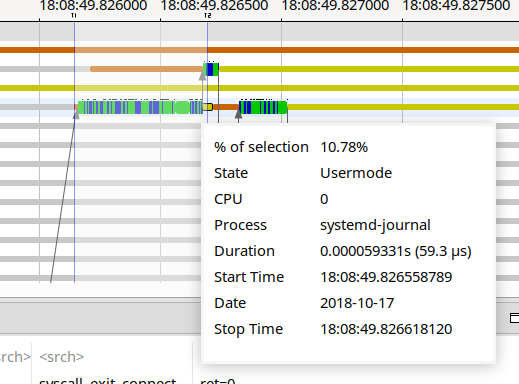This screenshot has height=384, width=519.
Task: Select the green-blue block in second thread row
Action: click(x=211, y=69)
